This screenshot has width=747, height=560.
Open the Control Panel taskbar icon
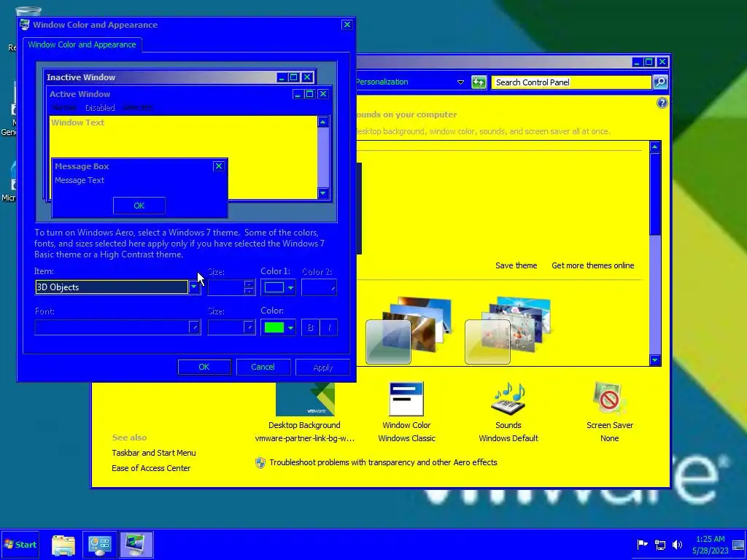pos(99,545)
